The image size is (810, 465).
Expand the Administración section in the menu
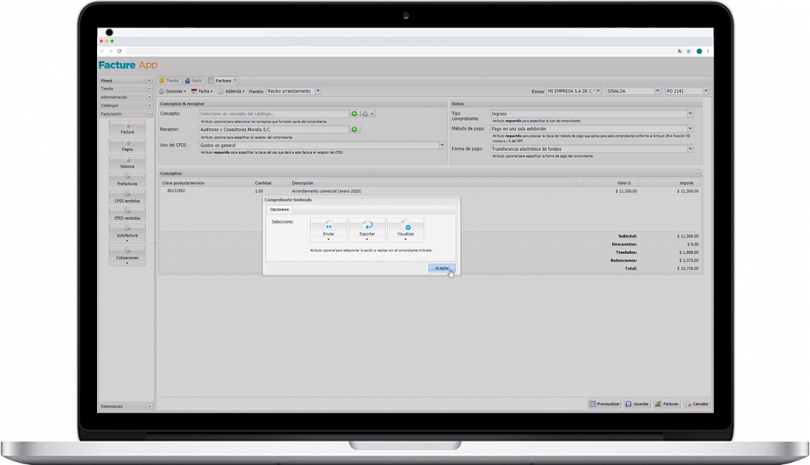[149, 97]
